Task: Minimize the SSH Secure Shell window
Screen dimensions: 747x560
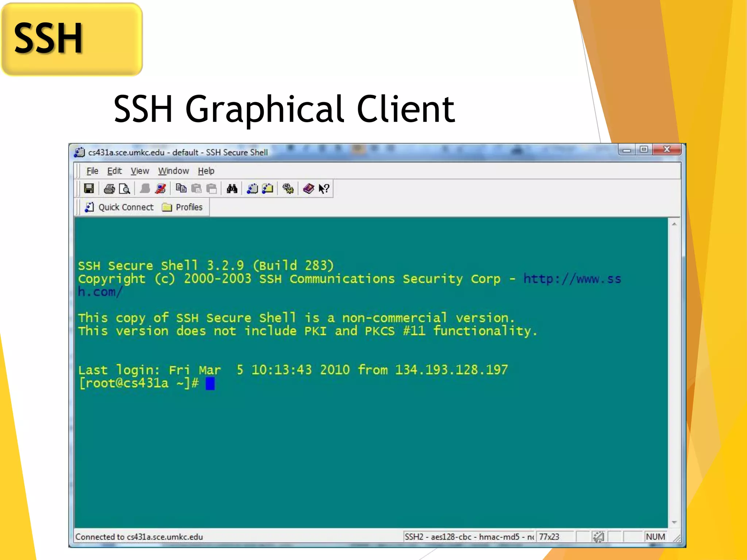Action: (x=627, y=149)
